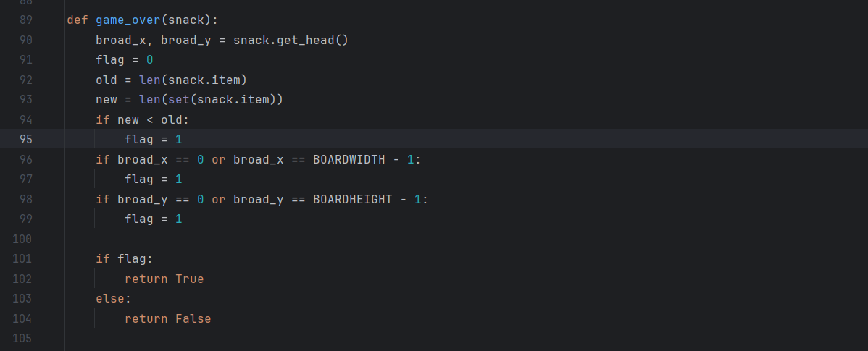Click line number 89 in gutter
Viewport: 868px width, 351px height.
click(x=25, y=20)
